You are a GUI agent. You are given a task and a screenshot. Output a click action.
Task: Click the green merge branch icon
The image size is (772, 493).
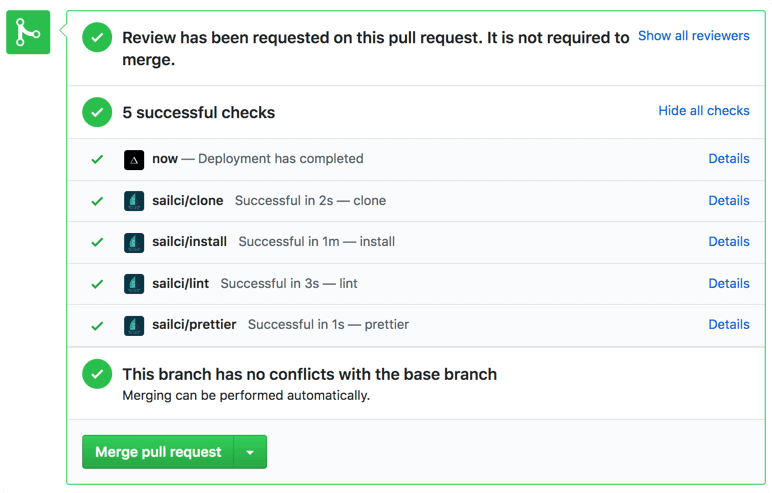[28, 32]
